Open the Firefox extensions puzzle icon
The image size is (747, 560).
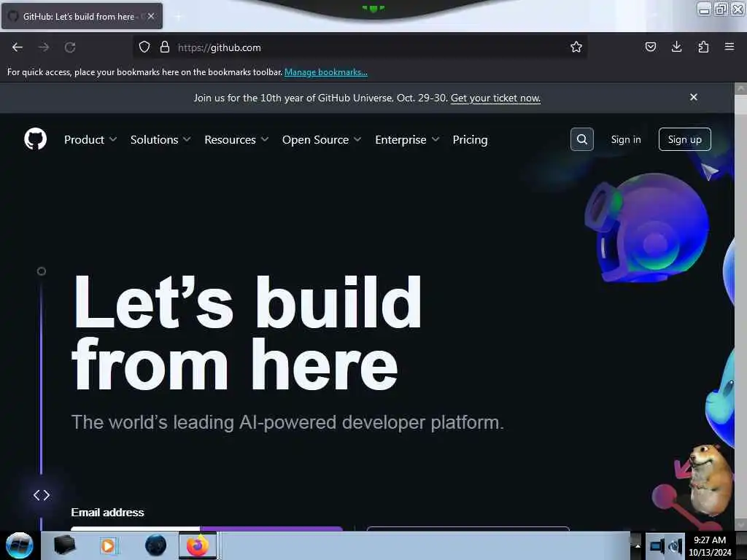703,47
